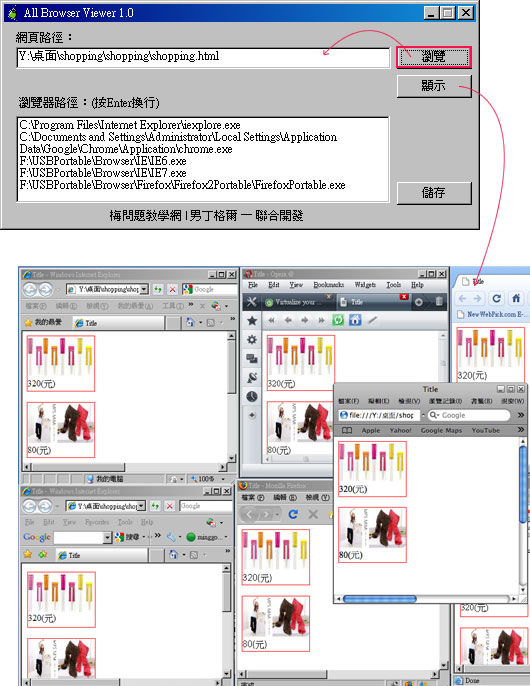Click YouTube in Safari's bookmarks bar
The height and width of the screenshot is (686, 530).
coord(485,430)
